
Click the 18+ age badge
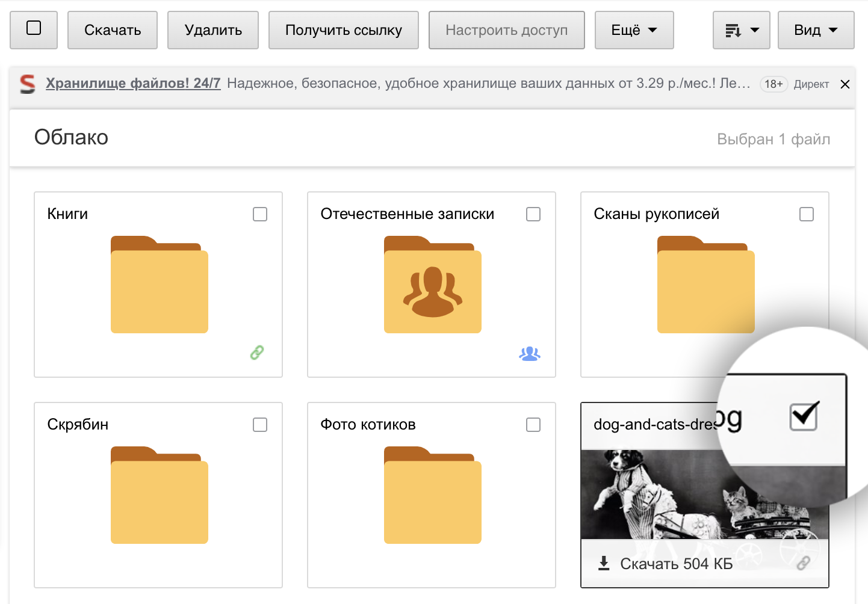click(773, 84)
